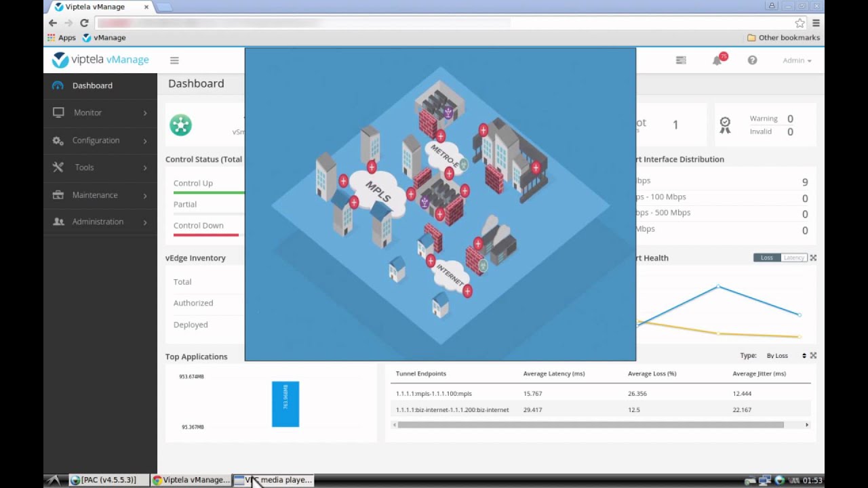Expand the Administration menu chevron
The height and width of the screenshot is (488, 868).
[x=145, y=222]
